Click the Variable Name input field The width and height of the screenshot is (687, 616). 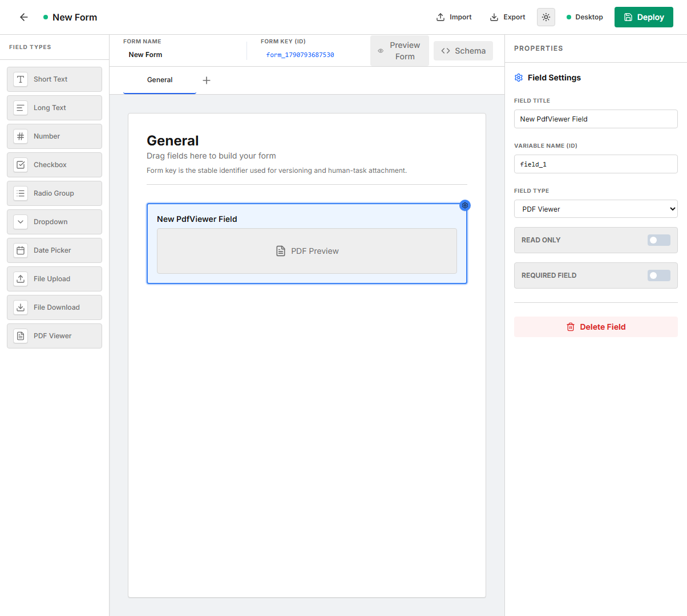(596, 164)
